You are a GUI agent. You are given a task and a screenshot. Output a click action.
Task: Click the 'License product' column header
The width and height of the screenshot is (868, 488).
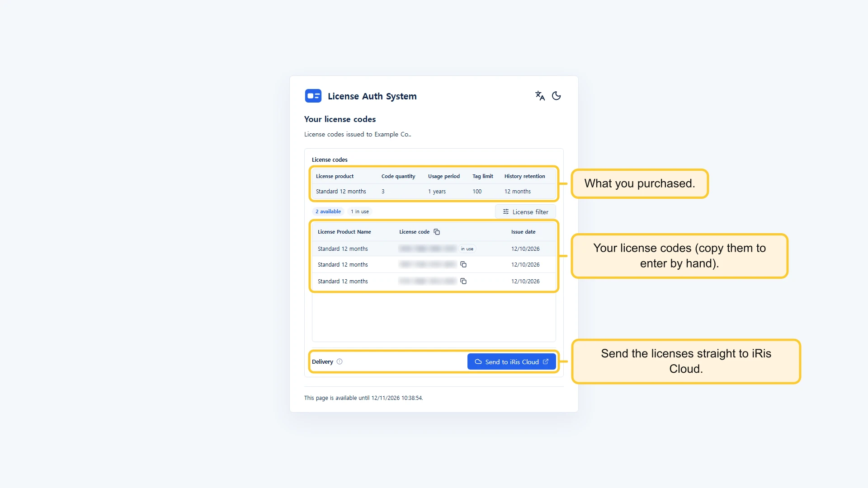coord(335,176)
